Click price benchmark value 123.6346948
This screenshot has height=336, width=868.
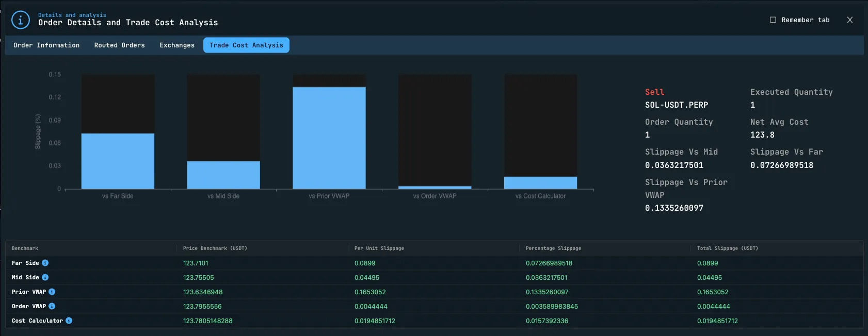click(x=203, y=292)
